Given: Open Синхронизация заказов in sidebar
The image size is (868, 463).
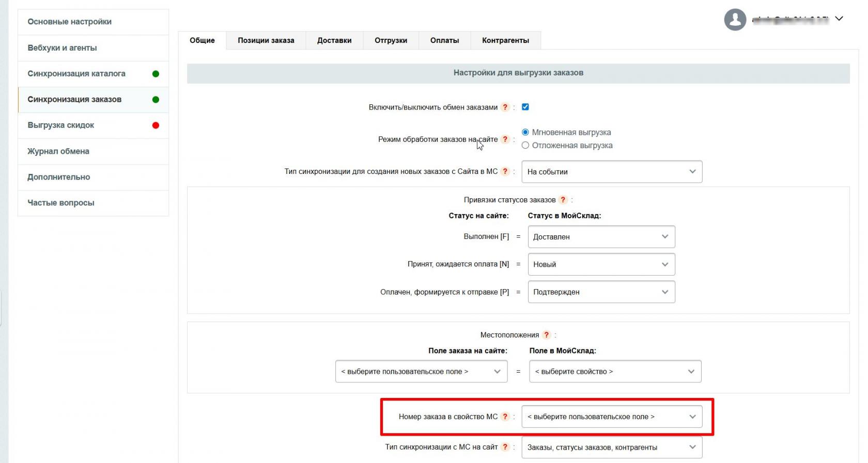Looking at the screenshot, I should 93,100.
